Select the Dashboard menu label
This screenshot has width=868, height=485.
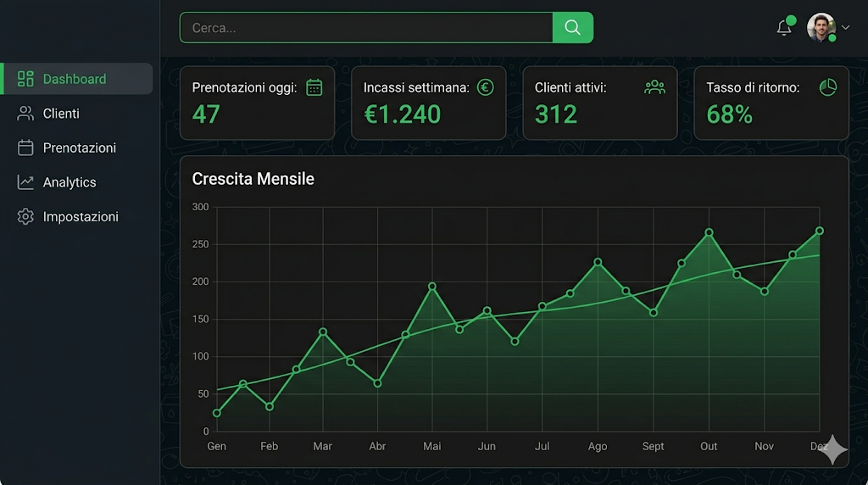point(75,79)
